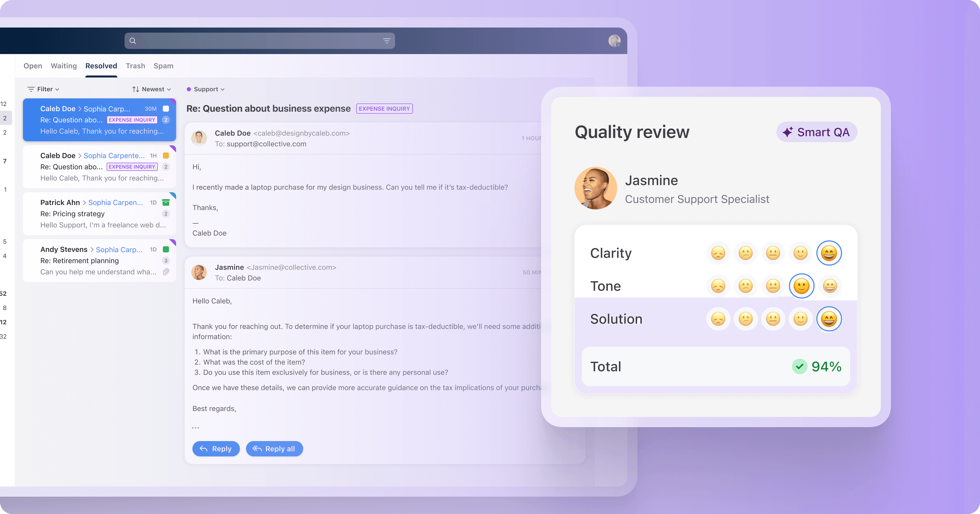Expand trimmed content ellipsis in reply

coord(195,428)
